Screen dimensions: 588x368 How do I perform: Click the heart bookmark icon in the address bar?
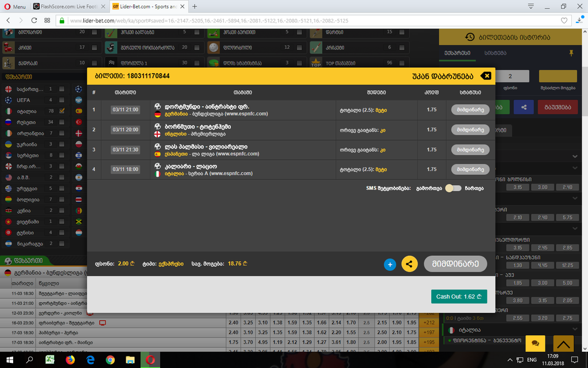[x=564, y=21]
